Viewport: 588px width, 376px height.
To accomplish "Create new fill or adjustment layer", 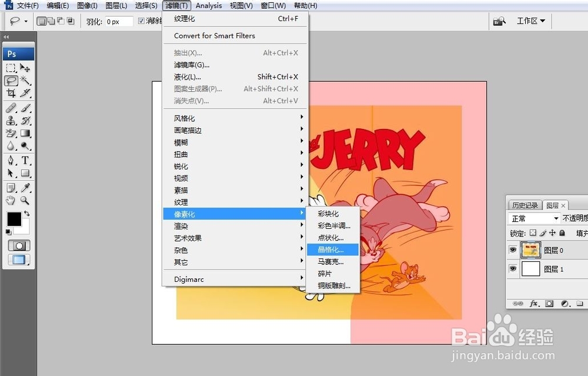I will coord(564,303).
